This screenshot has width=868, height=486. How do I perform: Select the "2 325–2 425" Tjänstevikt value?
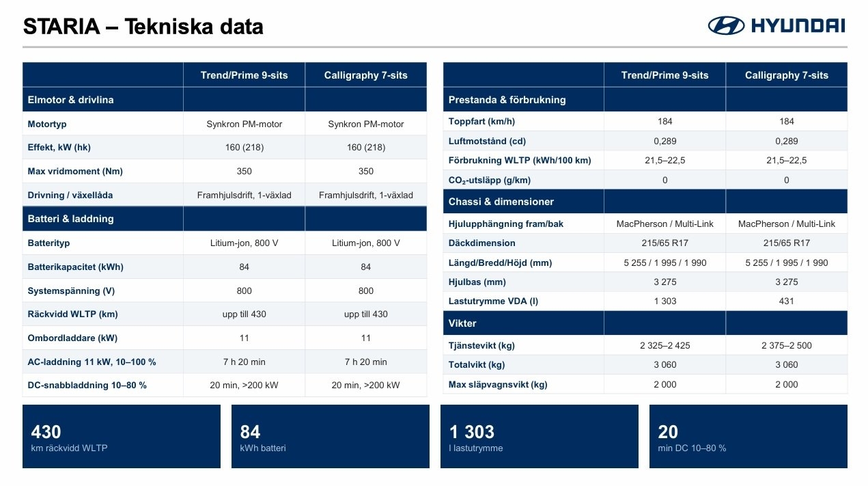(665, 345)
